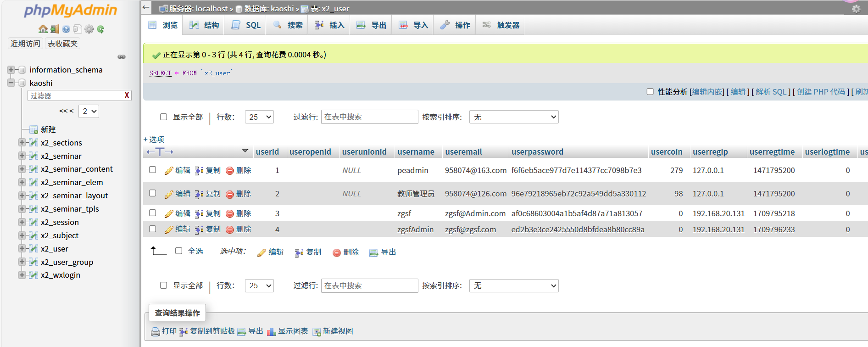Switch to the SQL tab
Screen dimensions: 868x347
click(x=246, y=25)
